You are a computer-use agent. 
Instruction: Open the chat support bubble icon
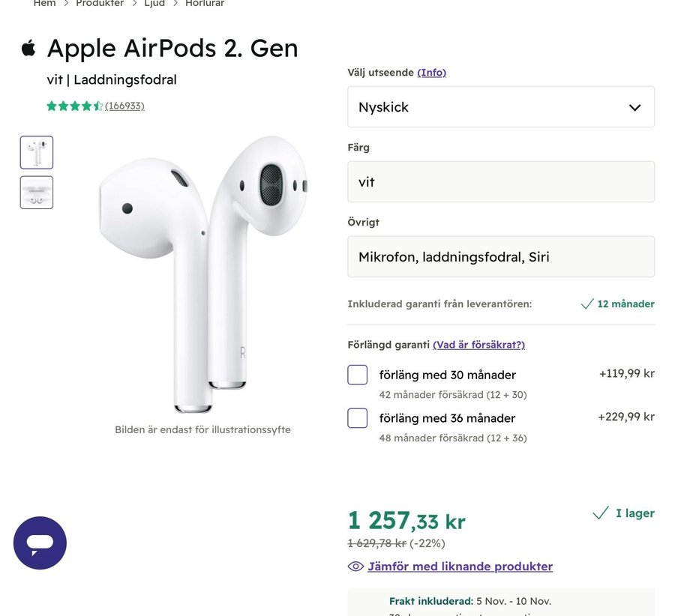click(40, 543)
